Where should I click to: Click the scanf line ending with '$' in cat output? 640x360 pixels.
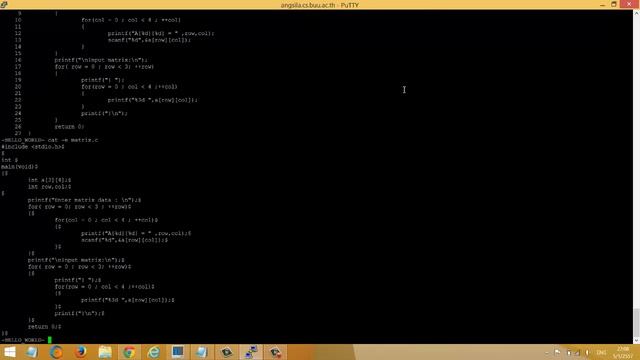point(124,240)
